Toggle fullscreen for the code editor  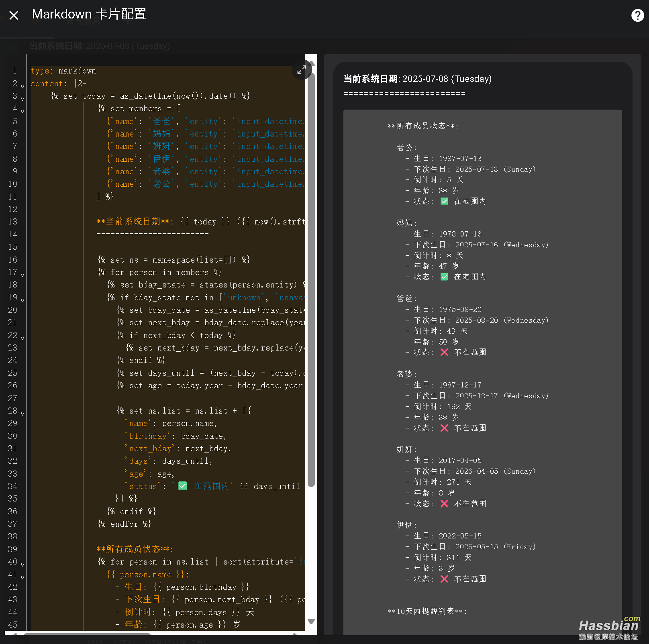(302, 70)
